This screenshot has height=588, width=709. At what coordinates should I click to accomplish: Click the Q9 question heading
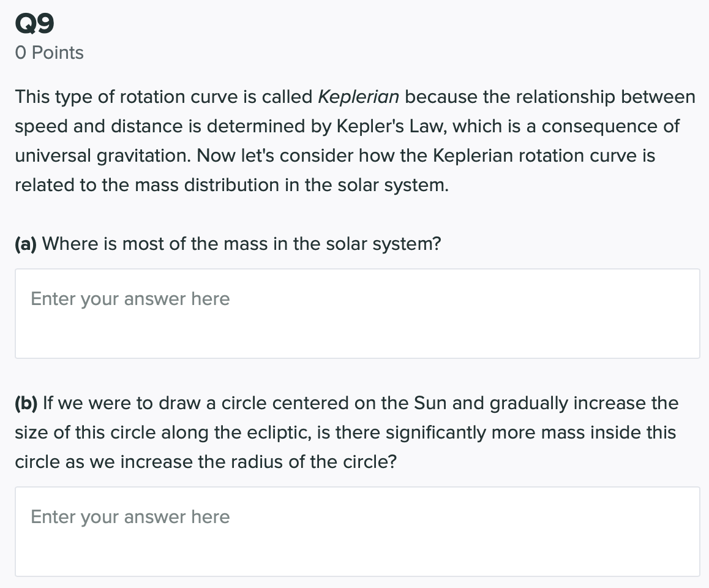(x=34, y=23)
